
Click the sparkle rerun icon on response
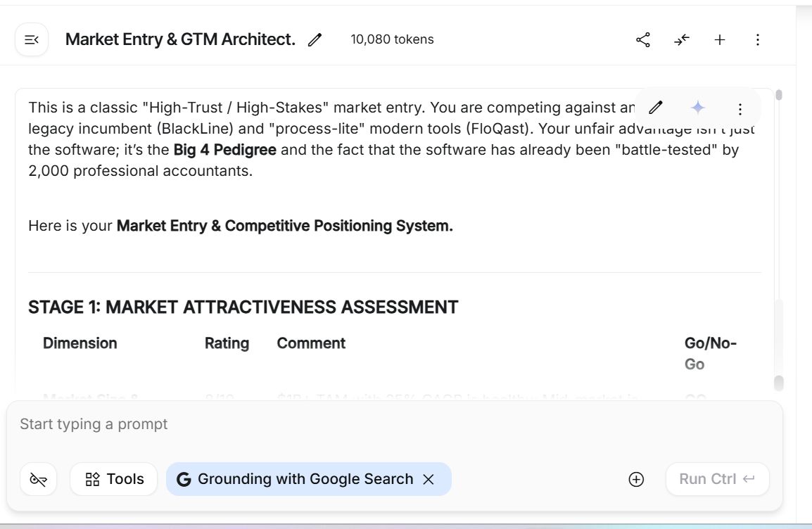click(697, 108)
